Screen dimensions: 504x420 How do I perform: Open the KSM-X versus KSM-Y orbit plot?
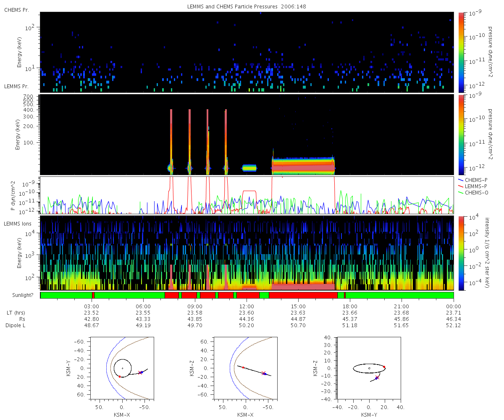(x=122, y=367)
